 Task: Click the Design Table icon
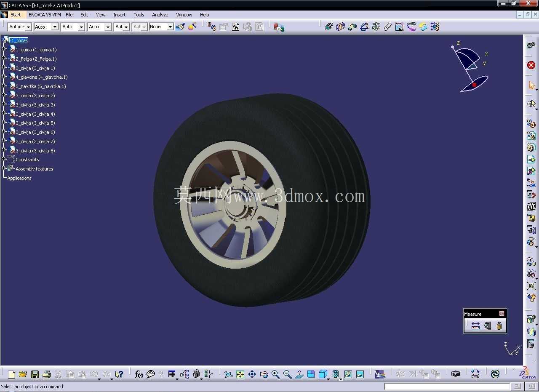point(171,374)
